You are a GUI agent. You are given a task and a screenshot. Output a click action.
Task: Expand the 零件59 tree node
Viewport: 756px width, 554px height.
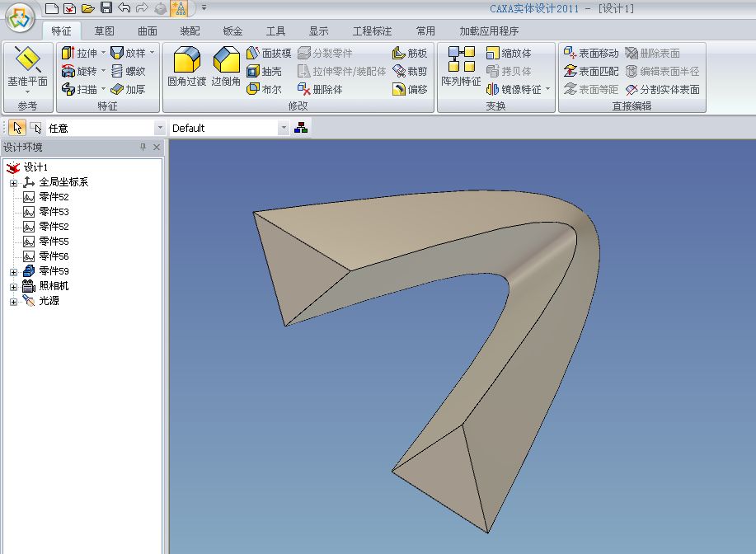[13, 271]
